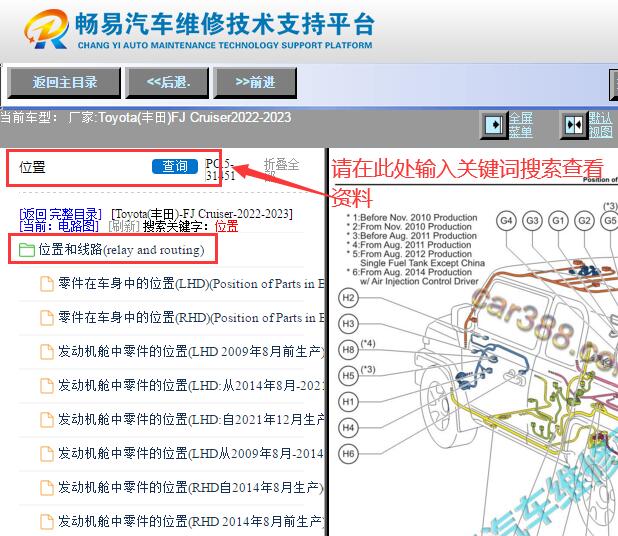This screenshot has height=536, width=618.
Task: Click file icon beside LHD:自2021年12月生产 row
Action: [47, 420]
